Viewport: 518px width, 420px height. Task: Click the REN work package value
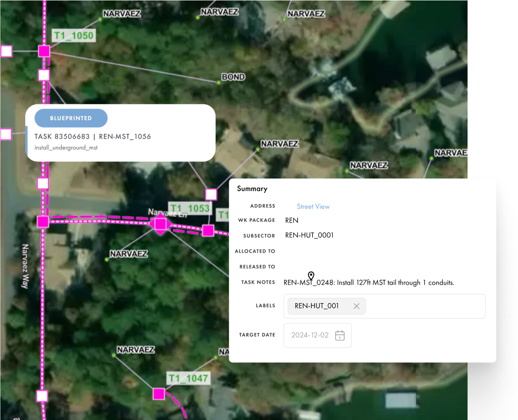292,220
